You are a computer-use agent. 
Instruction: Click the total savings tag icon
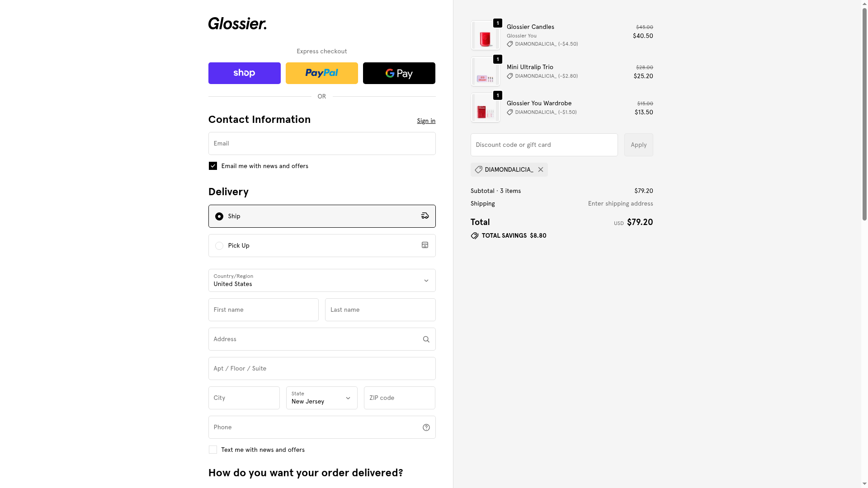point(475,236)
